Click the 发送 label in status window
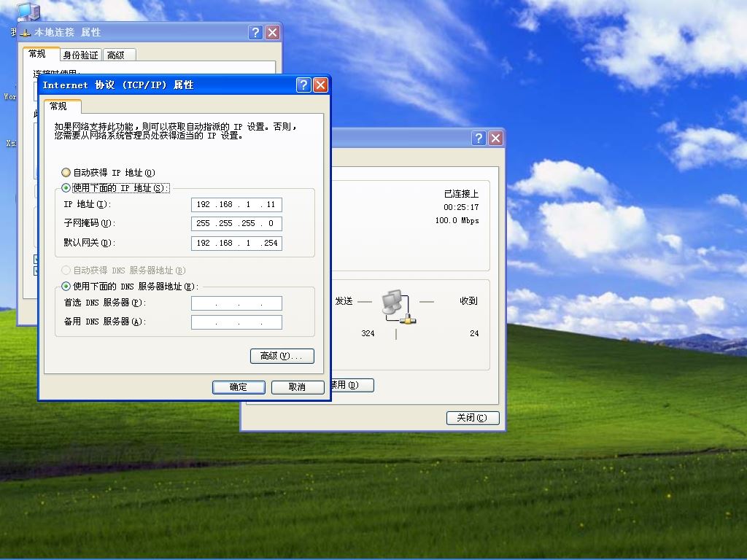This screenshot has width=747, height=560. 344,301
